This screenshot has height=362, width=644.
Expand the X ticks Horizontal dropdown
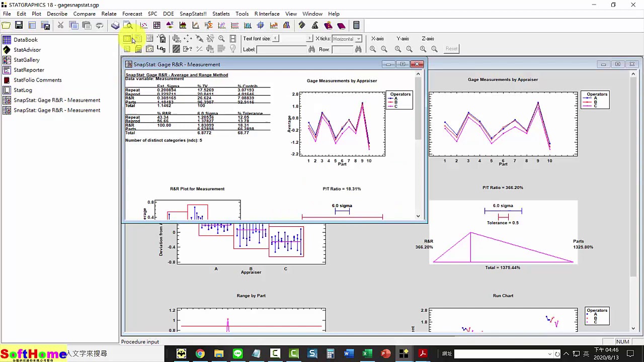(x=358, y=39)
